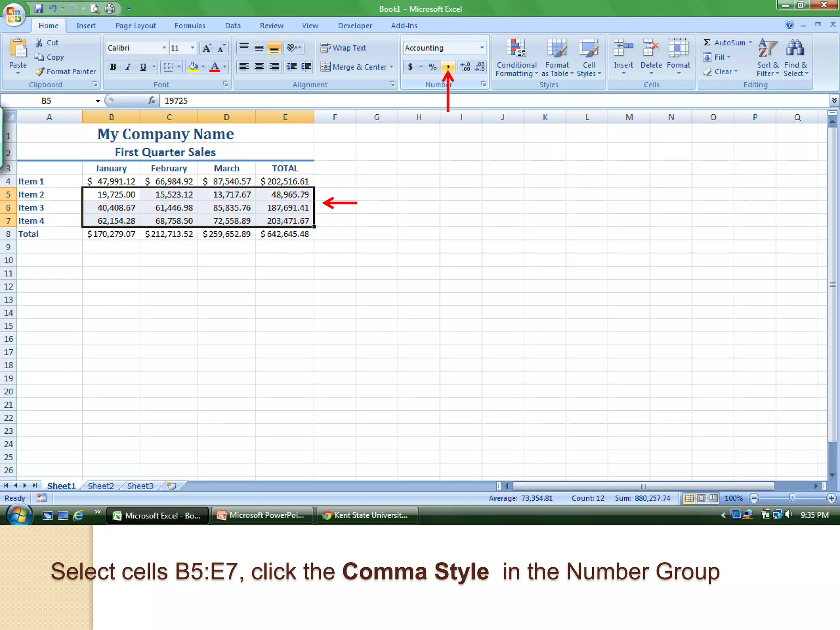Open the Accounting number format dropdown
Screen dimensions: 840x630
(x=482, y=48)
